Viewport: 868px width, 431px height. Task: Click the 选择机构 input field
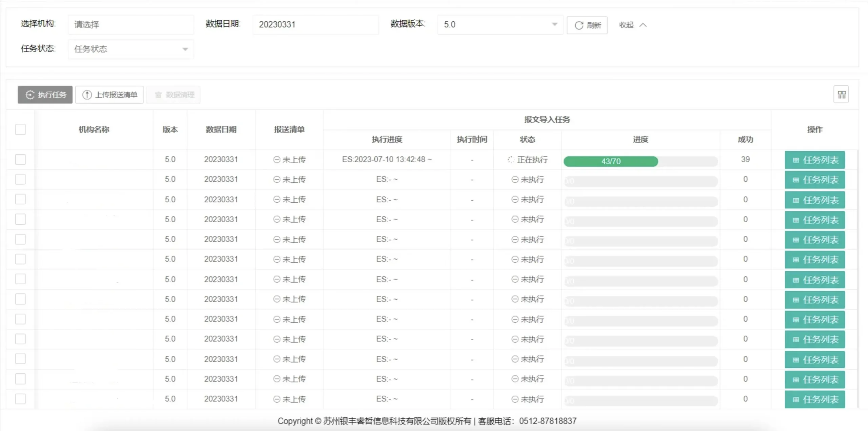coord(131,24)
